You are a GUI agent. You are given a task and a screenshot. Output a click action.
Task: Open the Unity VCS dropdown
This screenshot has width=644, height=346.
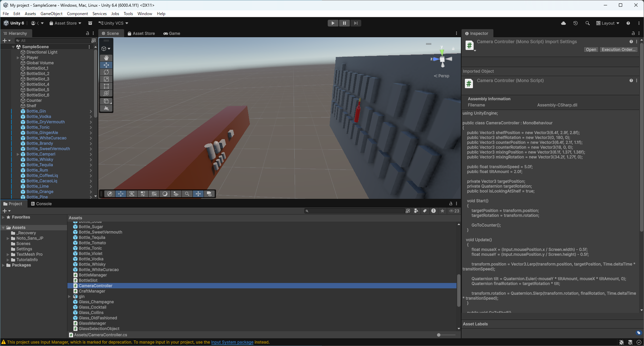(x=113, y=23)
